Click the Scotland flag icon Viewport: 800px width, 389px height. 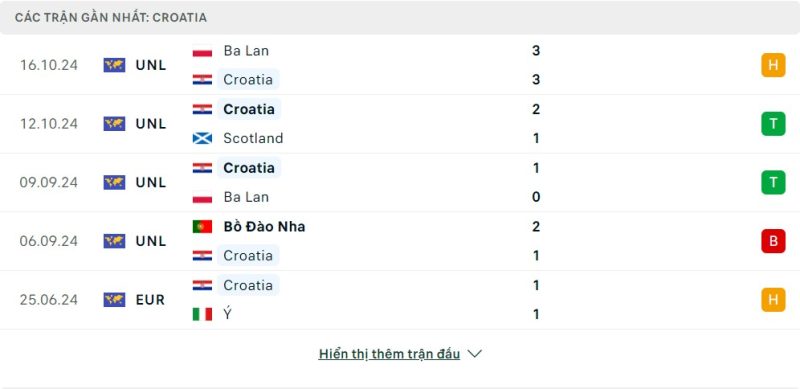click(x=202, y=138)
